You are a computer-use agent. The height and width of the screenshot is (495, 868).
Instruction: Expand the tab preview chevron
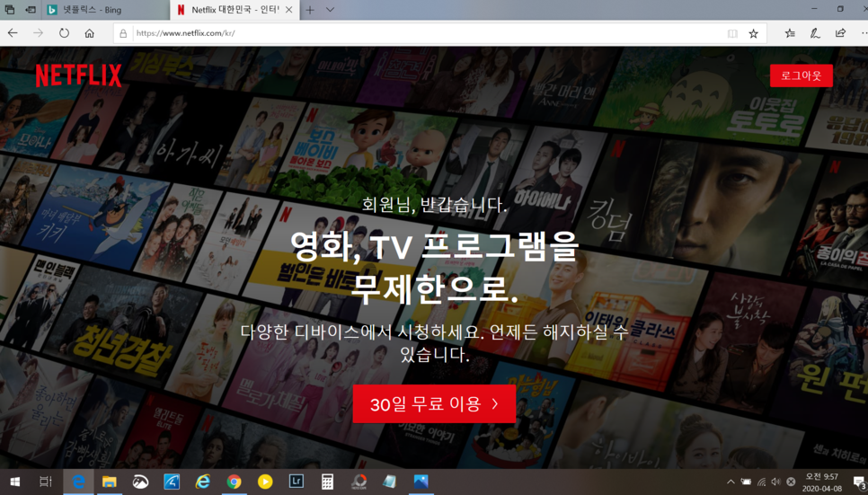330,10
